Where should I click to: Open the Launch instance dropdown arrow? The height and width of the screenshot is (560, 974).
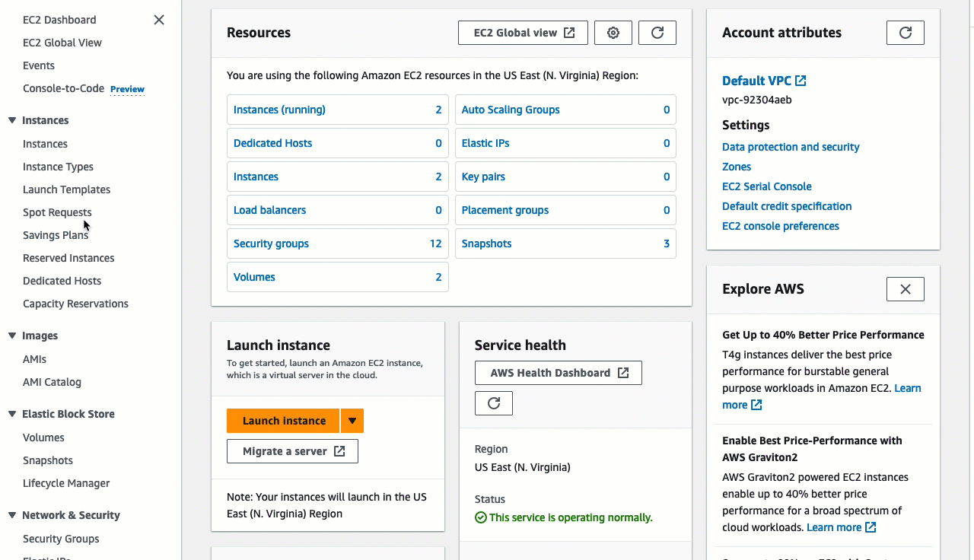click(x=352, y=421)
